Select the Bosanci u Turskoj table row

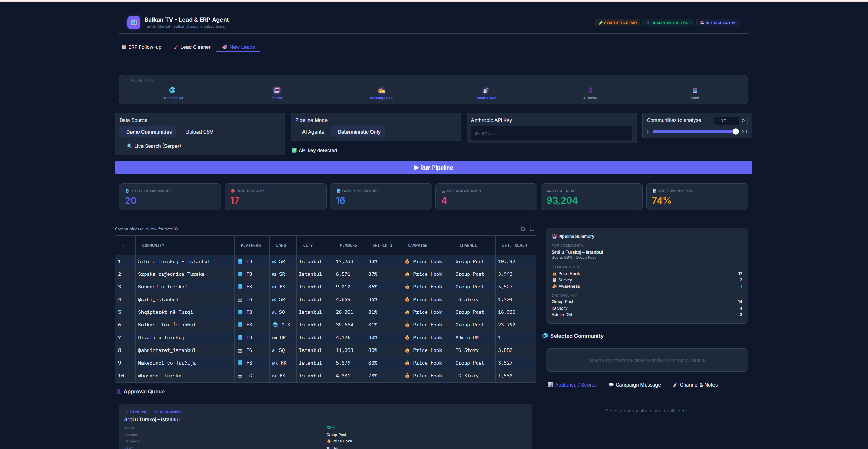[x=325, y=287]
